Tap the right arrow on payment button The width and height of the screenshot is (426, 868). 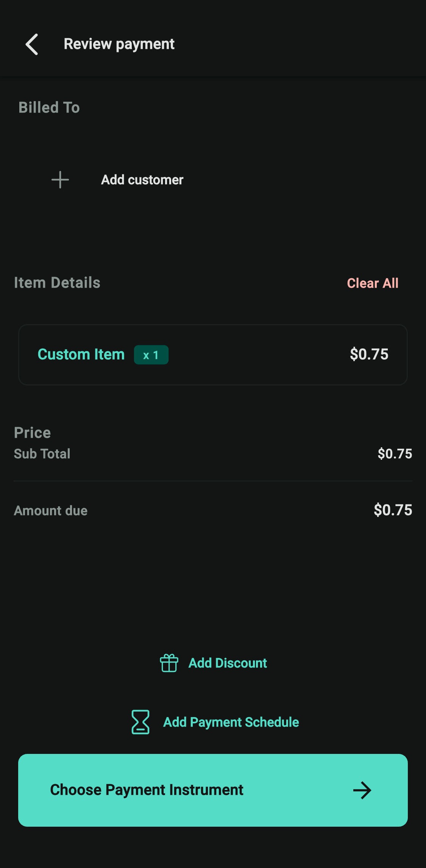362,790
